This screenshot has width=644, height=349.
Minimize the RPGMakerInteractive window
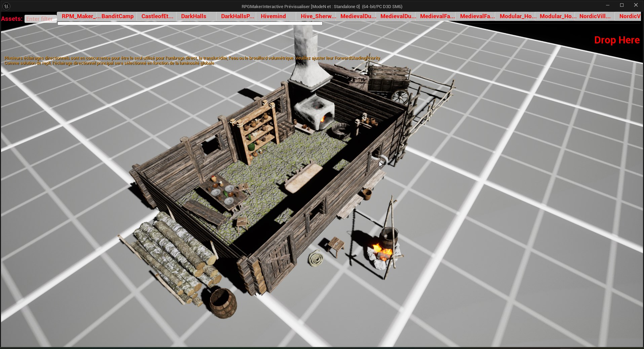tap(608, 5)
